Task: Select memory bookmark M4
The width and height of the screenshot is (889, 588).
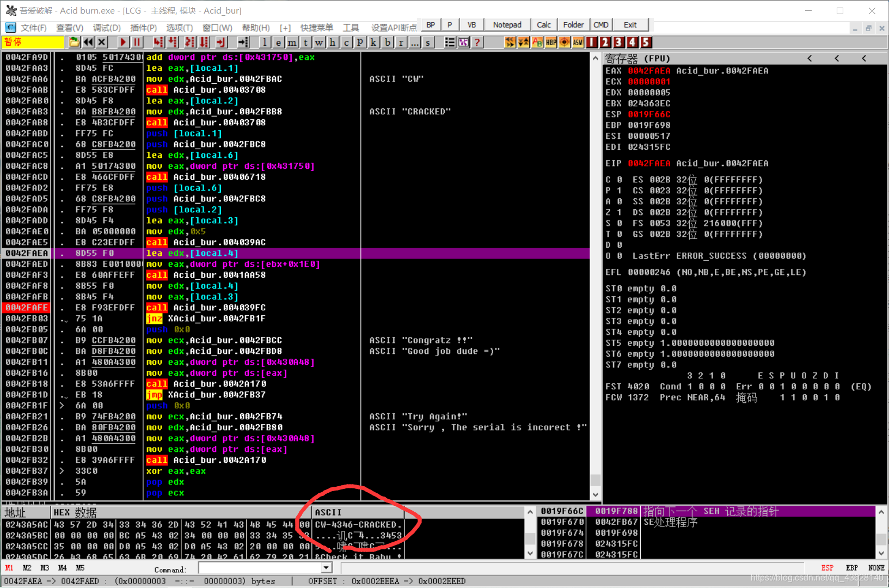Action: pyautogui.click(x=63, y=568)
